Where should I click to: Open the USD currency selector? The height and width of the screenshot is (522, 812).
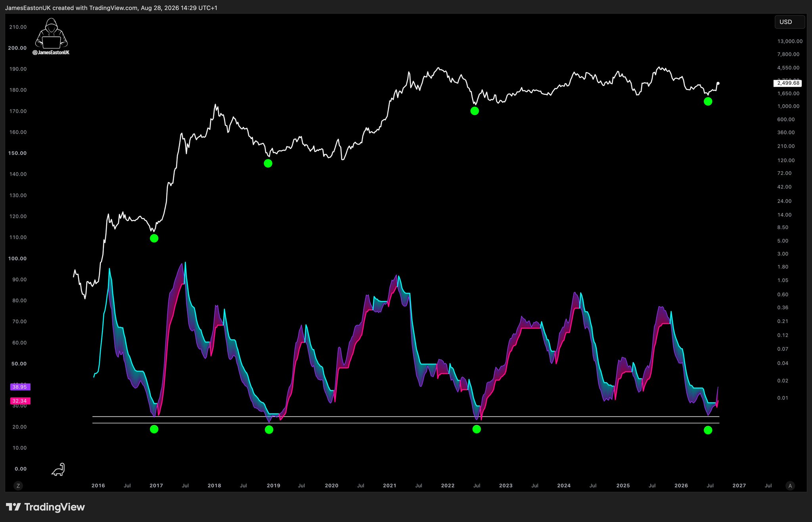point(789,22)
